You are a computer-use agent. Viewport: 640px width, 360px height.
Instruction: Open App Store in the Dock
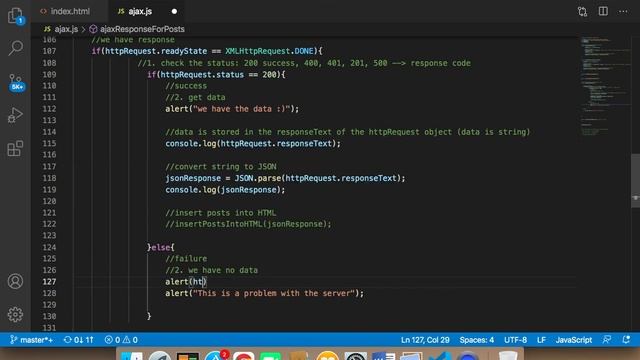click(x=216, y=356)
